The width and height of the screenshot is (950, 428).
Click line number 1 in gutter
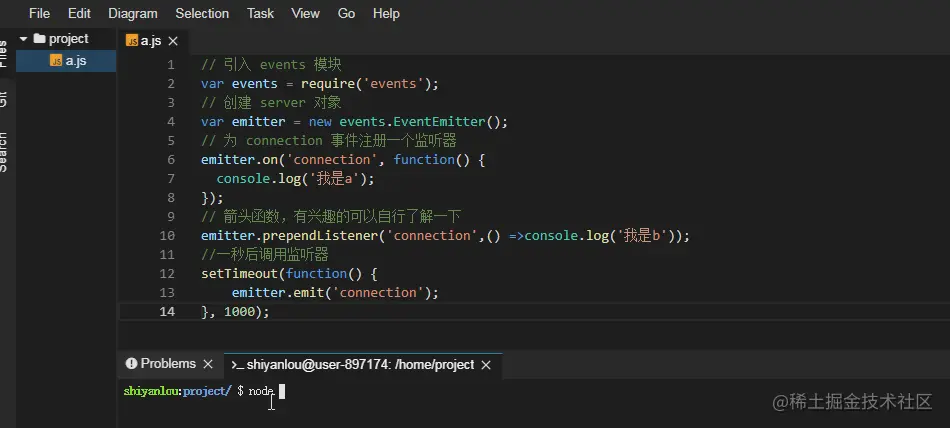click(171, 65)
